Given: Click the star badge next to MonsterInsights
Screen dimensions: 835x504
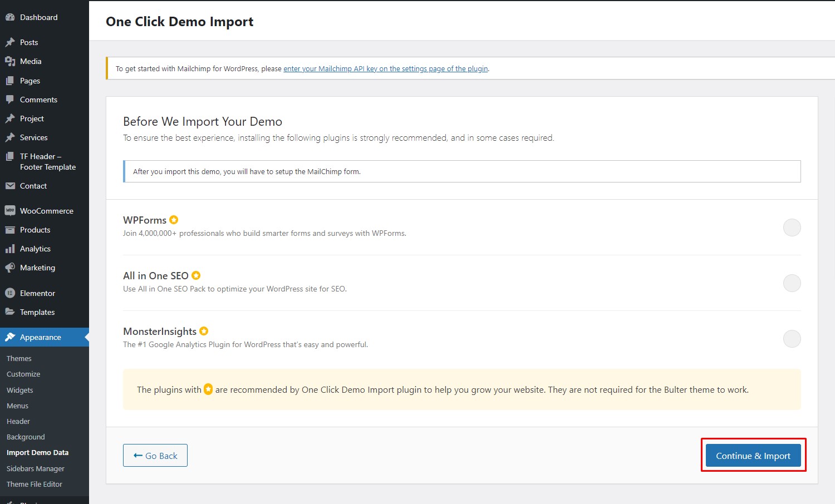Looking at the screenshot, I should pos(204,331).
